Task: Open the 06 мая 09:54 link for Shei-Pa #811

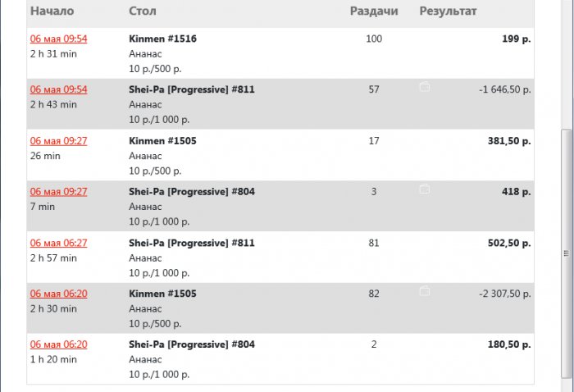Action: click(58, 89)
